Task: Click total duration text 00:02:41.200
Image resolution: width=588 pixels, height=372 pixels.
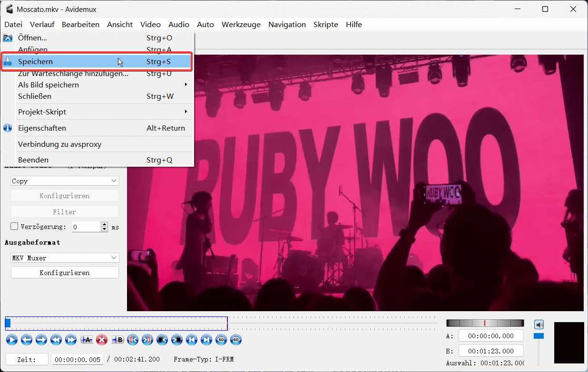Action: [137, 360]
